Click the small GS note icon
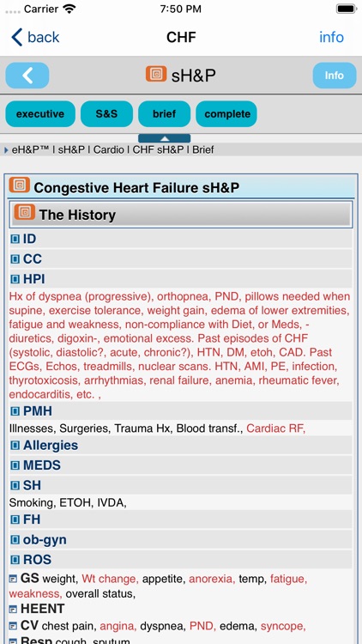 [x=13, y=579]
